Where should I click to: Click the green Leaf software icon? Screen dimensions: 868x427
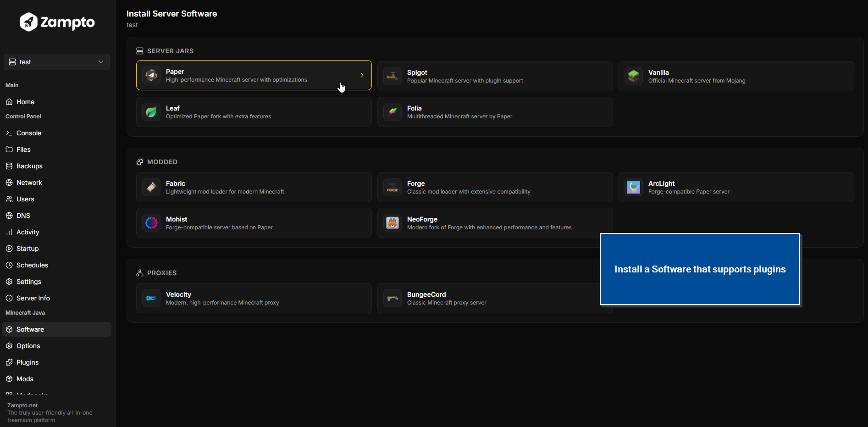pyautogui.click(x=151, y=112)
